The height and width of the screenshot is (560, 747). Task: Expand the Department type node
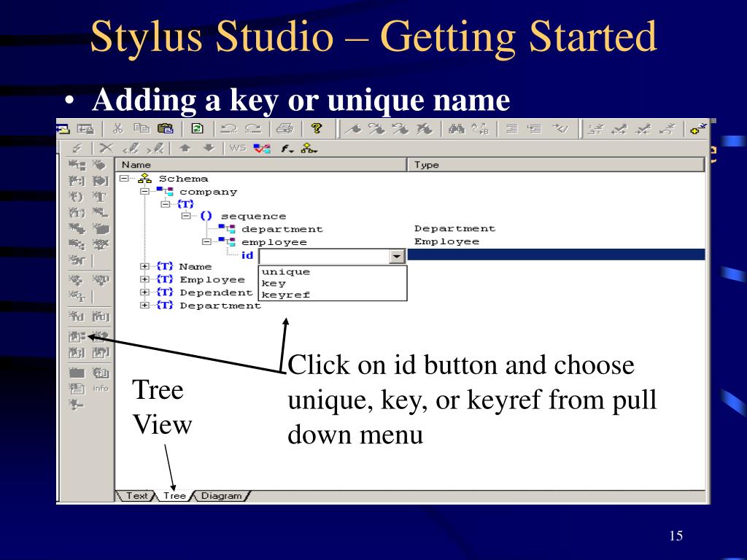coord(145,305)
